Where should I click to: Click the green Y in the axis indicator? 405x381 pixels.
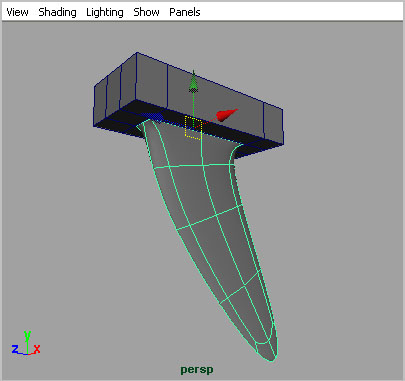coord(27,336)
